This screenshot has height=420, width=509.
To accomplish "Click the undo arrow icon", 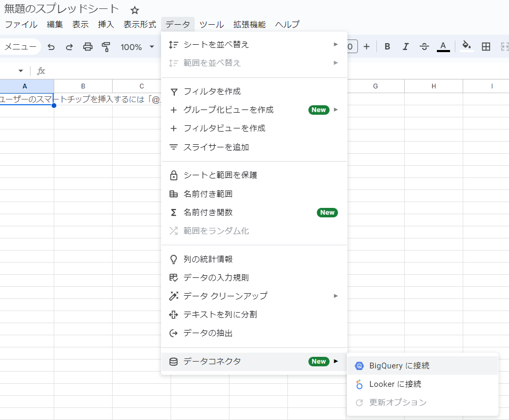I will coord(51,47).
